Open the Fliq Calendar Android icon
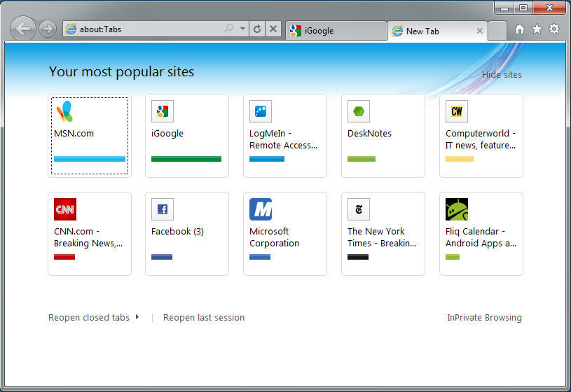Viewport: 571px width, 392px height. 457,209
